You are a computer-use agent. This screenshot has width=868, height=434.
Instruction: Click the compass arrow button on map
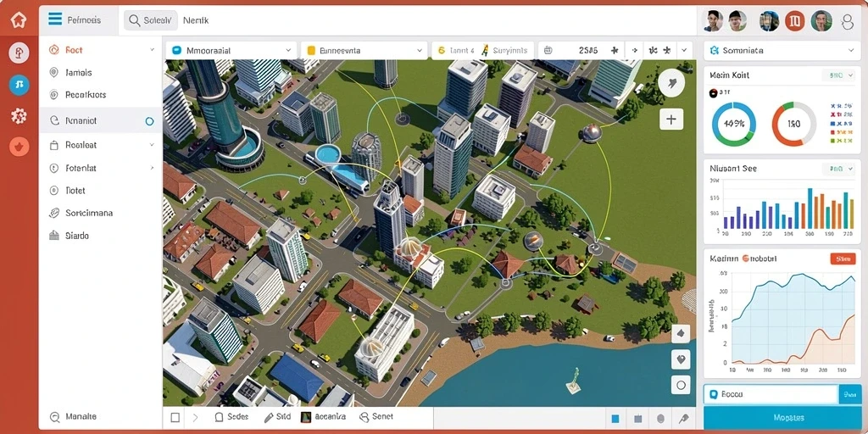(671, 84)
